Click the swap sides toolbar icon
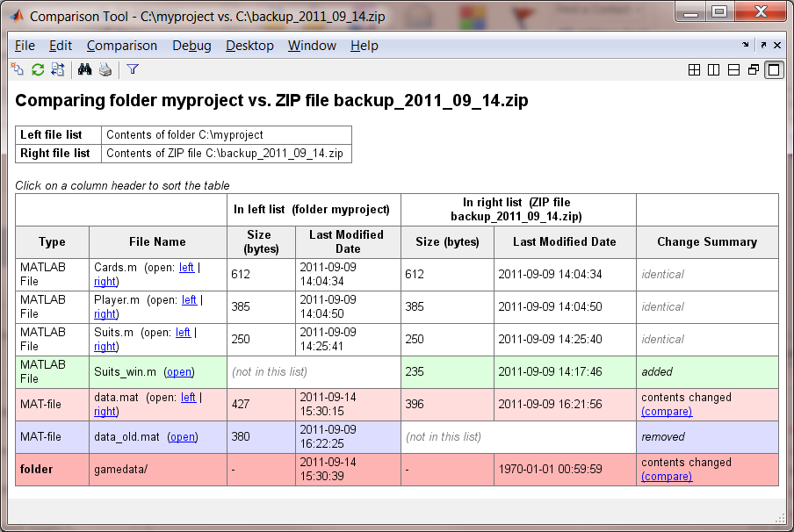794x532 pixels. 58,69
